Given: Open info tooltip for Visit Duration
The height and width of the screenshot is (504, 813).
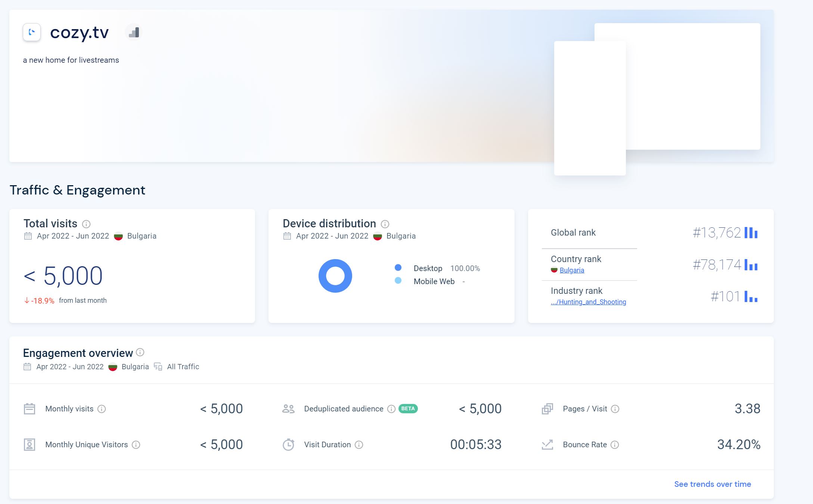Looking at the screenshot, I should point(359,445).
